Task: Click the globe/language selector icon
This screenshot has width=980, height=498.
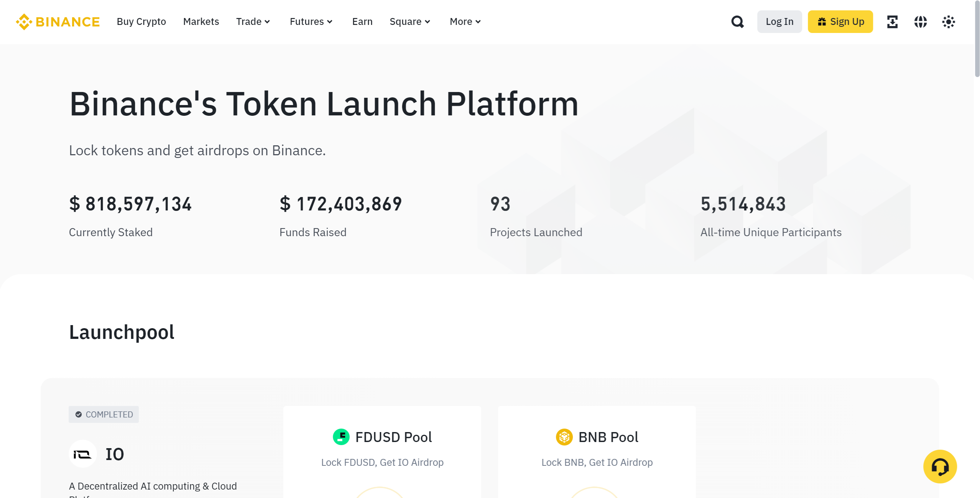Action: (920, 22)
